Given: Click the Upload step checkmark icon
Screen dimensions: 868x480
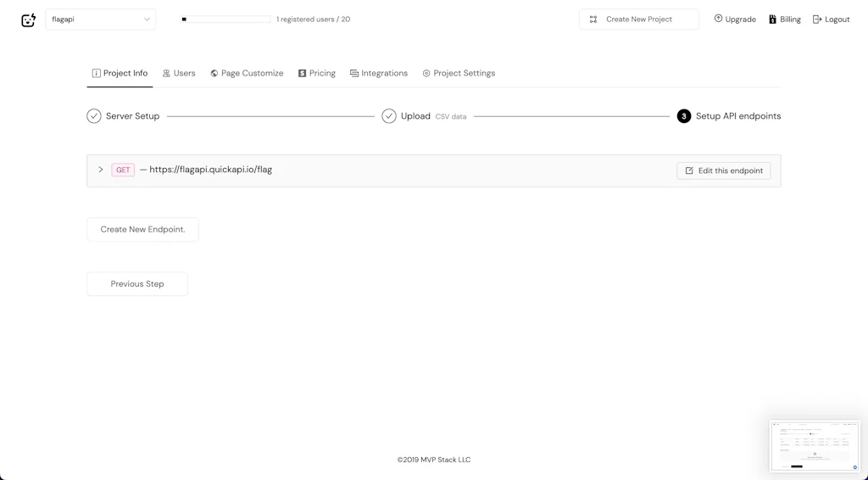Looking at the screenshot, I should point(389,116).
